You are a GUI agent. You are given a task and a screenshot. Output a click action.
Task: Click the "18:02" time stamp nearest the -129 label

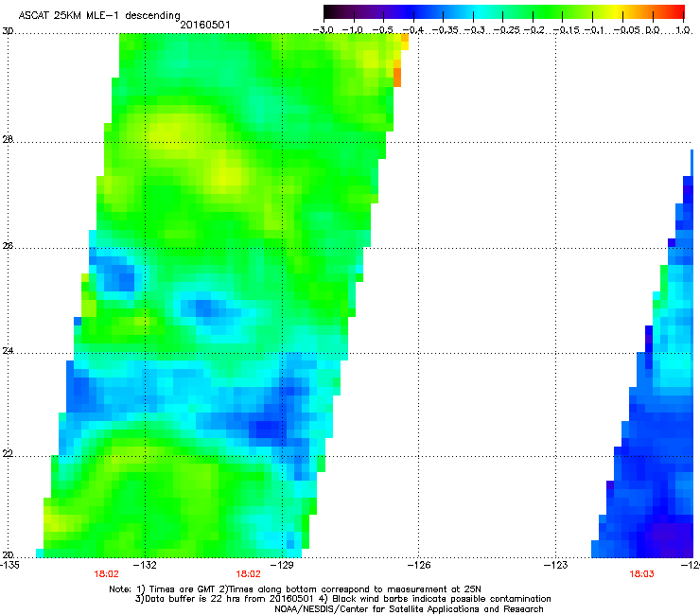click(248, 574)
